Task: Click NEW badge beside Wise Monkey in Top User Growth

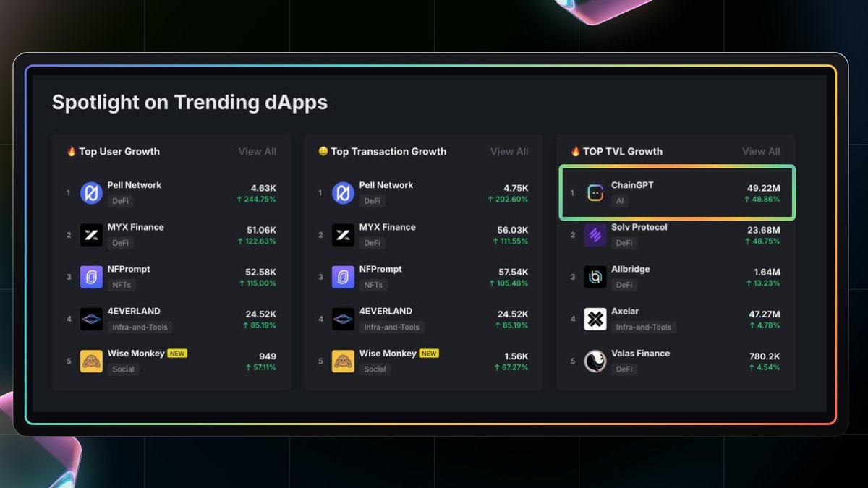Action: coord(177,354)
